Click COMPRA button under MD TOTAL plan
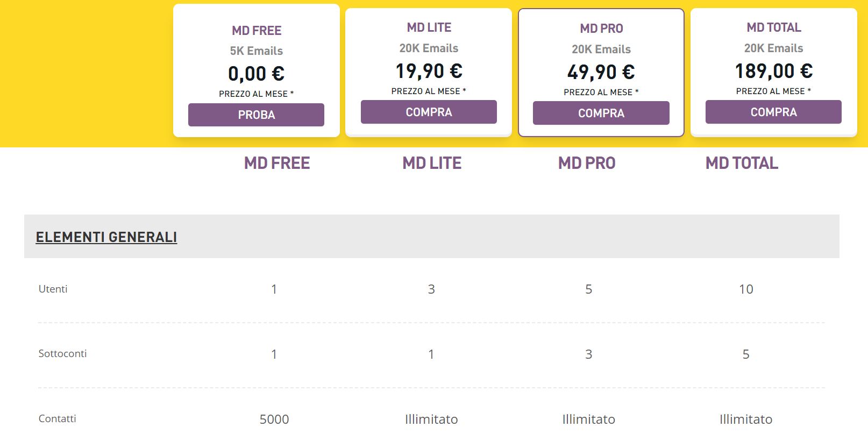This screenshot has height=441, width=868. (x=773, y=112)
